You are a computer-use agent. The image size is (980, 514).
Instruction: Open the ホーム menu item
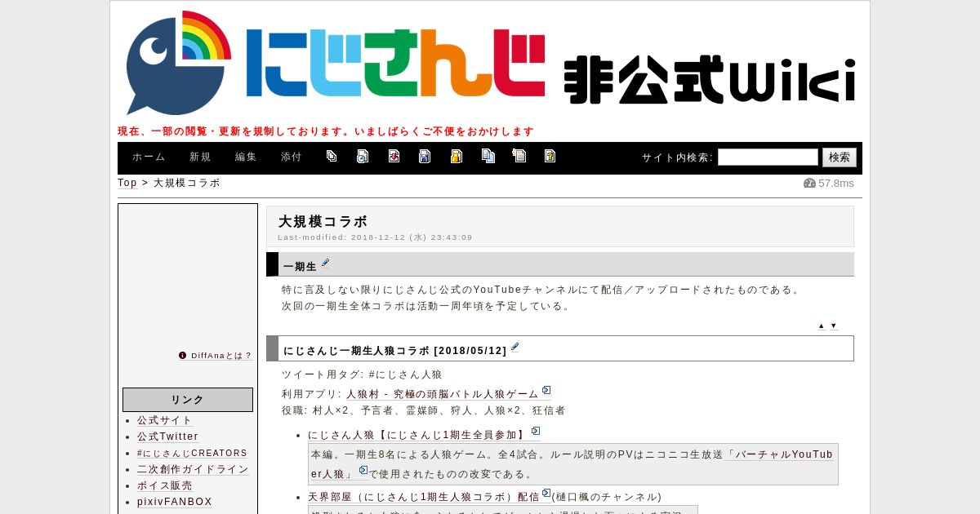pos(149,157)
